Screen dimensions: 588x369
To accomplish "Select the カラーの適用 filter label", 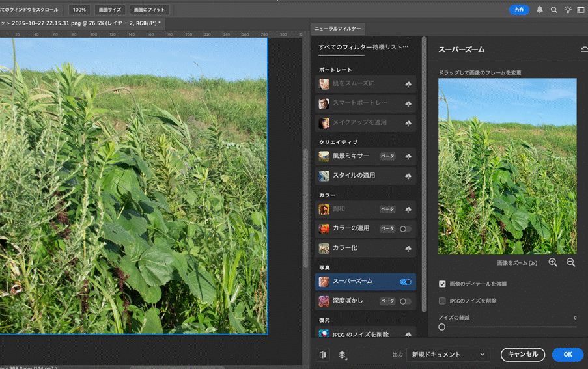I will [x=351, y=228].
